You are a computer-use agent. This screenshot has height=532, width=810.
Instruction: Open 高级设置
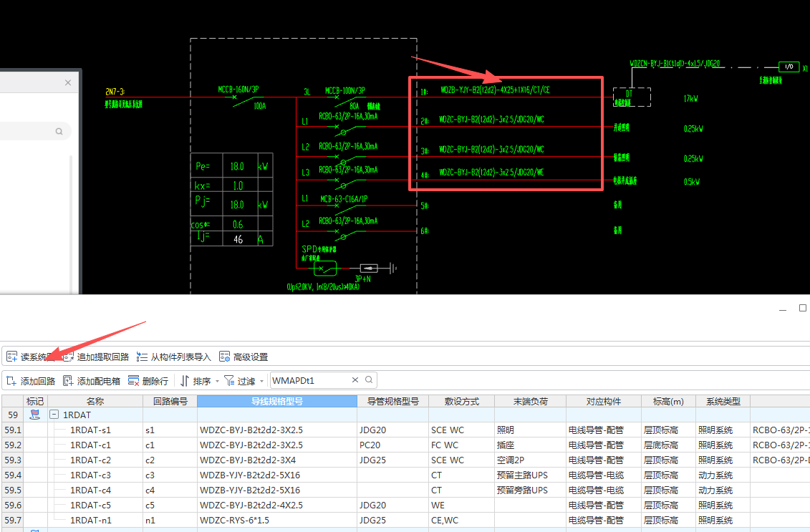pyautogui.click(x=244, y=357)
